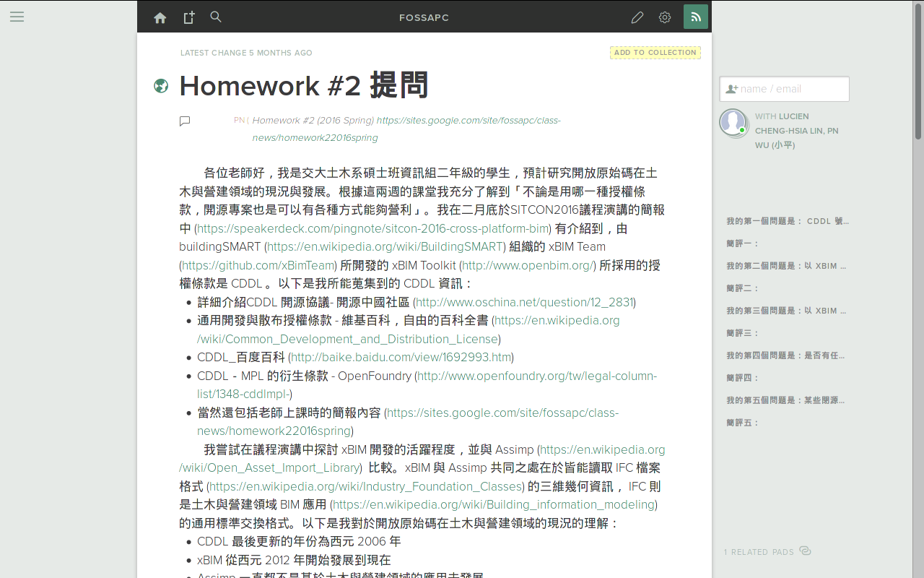Click the Homework #2 提問 title

[x=304, y=86]
